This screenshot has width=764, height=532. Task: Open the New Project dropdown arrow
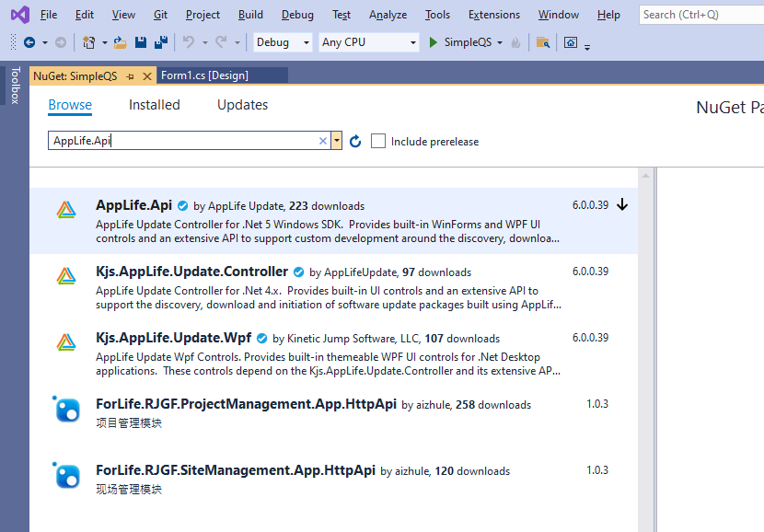(105, 43)
